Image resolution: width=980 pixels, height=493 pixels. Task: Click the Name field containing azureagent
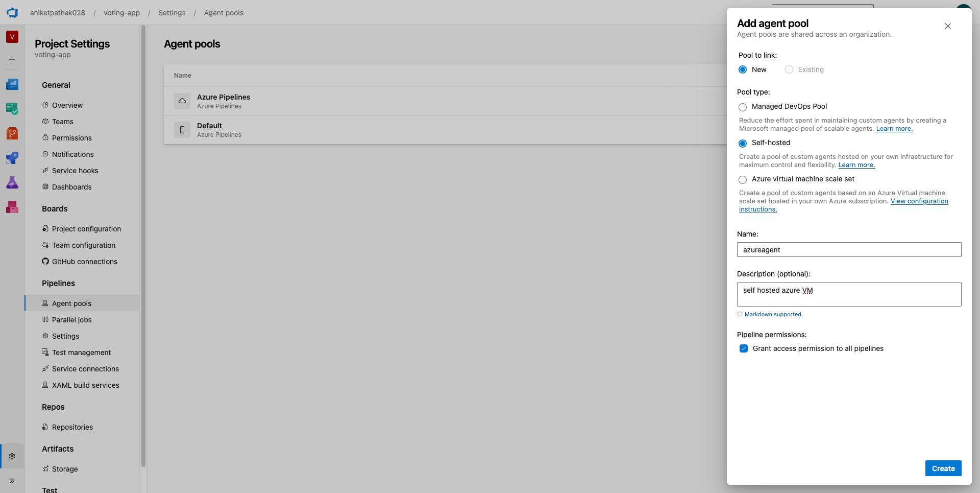[x=849, y=250]
